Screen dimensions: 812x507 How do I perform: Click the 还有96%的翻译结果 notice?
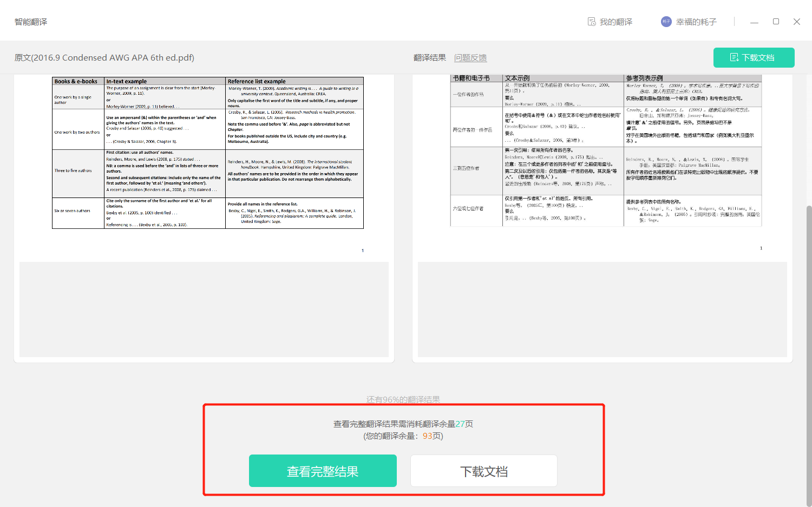403,399
